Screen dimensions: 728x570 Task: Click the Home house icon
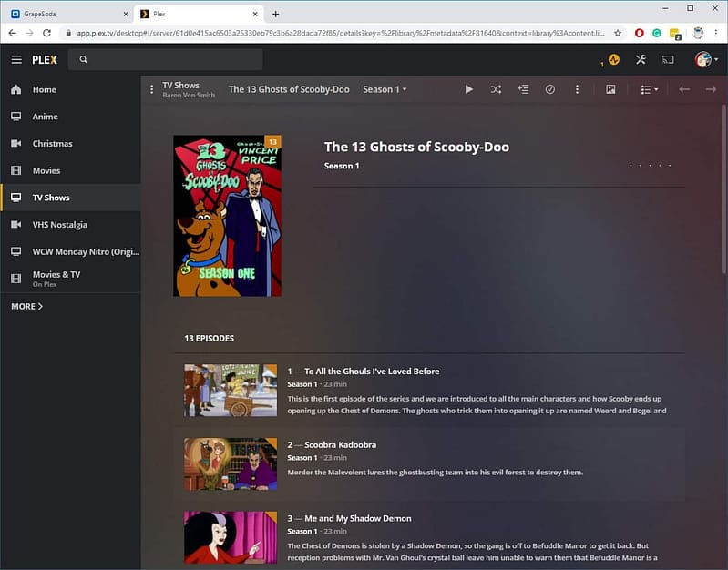pos(16,89)
